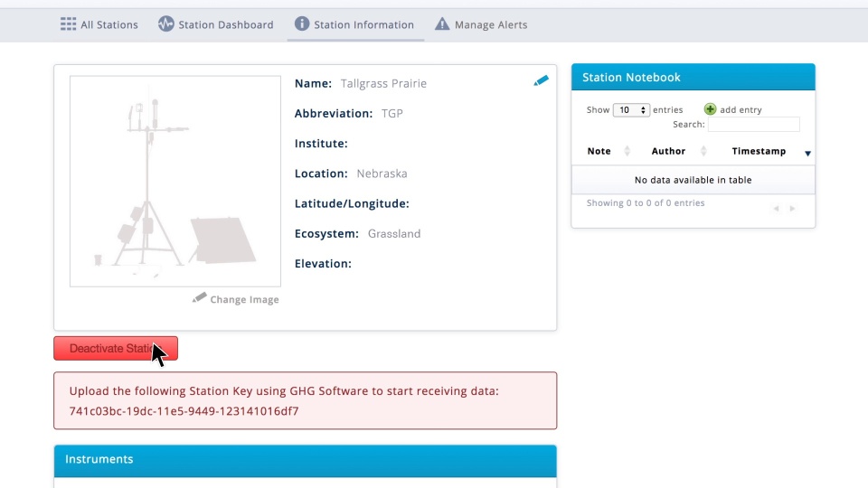Image resolution: width=868 pixels, height=488 pixels.
Task: Open the Manage Alerts tab
Action: pyautogui.click(x=481, y=24)
